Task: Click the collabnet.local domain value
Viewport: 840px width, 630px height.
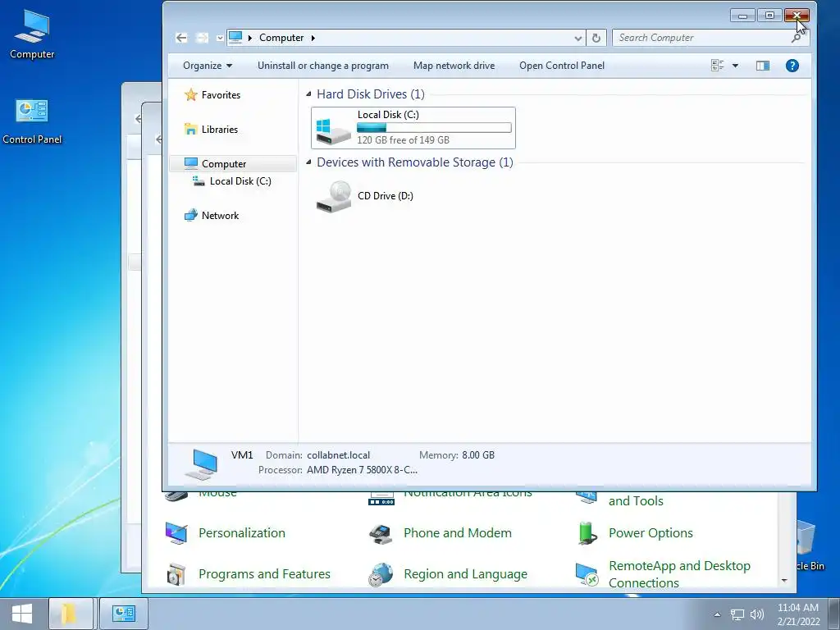Action: 338,454
